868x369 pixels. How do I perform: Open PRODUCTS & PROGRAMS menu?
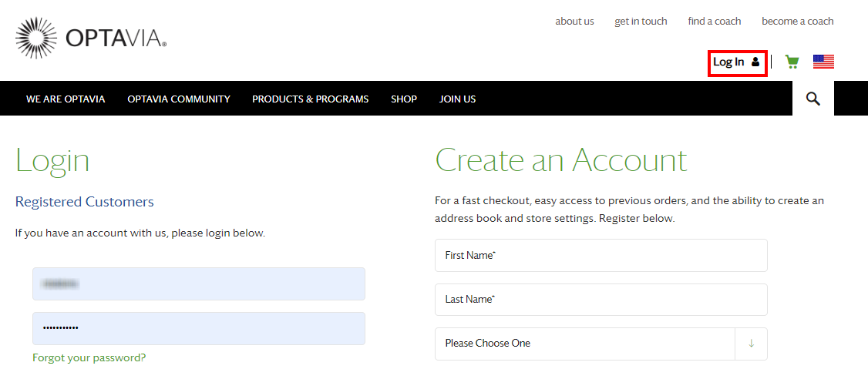[x=310, y=99]
